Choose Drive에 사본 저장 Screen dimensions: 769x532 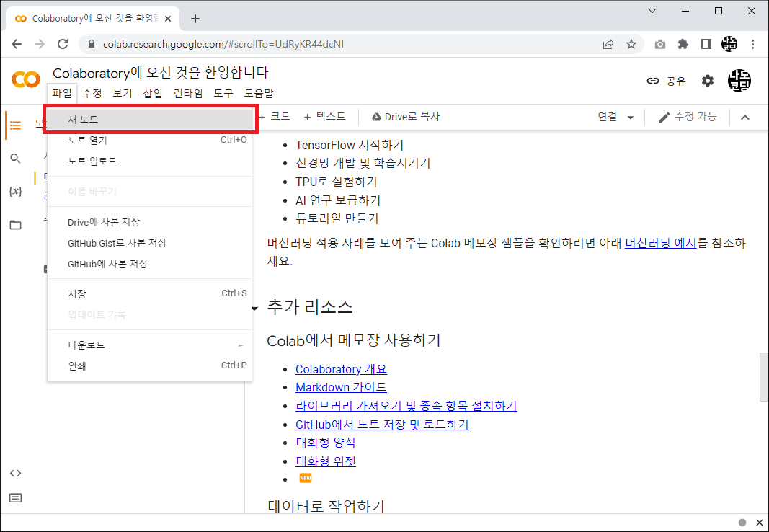pyautogui.click(x=150, y=222)
